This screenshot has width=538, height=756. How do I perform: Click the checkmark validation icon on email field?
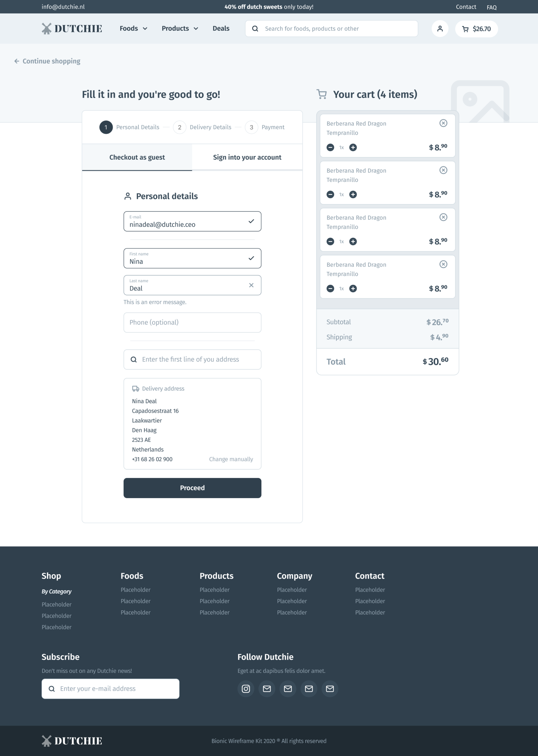[x=251, y=221]
